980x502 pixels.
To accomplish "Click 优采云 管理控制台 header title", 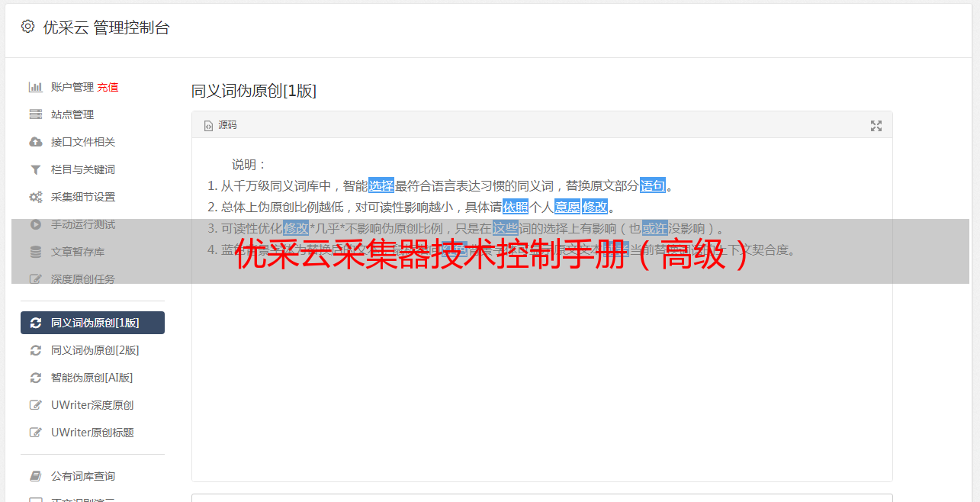I will [x=106, y=27].
